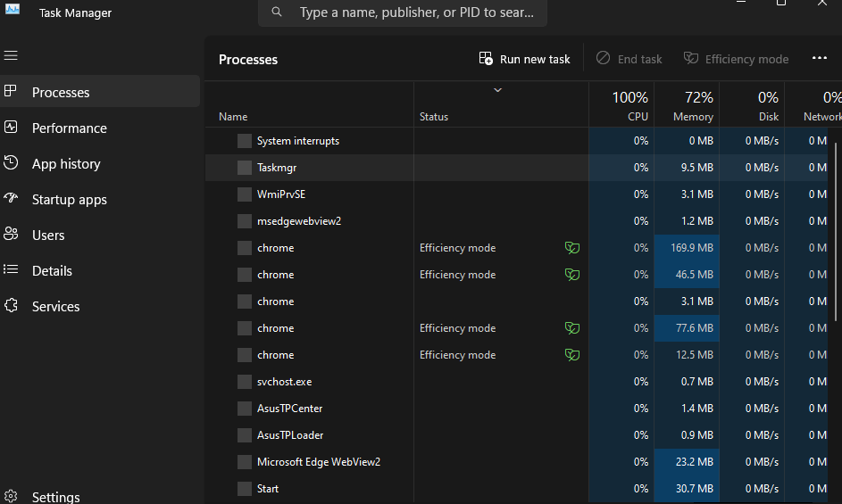Focus the search box for name or PID

pos(403,12)
